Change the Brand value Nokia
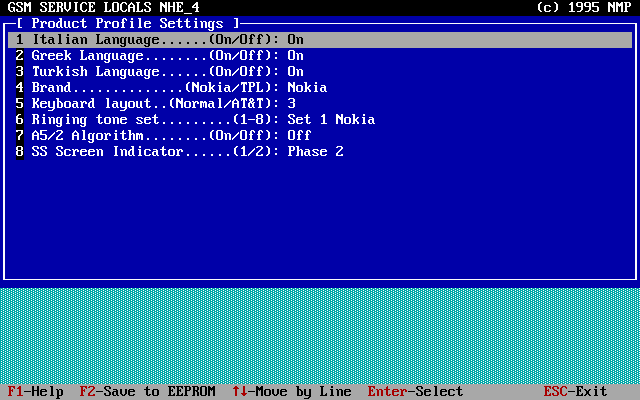This screenshot has width=640, height=400. click(x=307, y=88)
